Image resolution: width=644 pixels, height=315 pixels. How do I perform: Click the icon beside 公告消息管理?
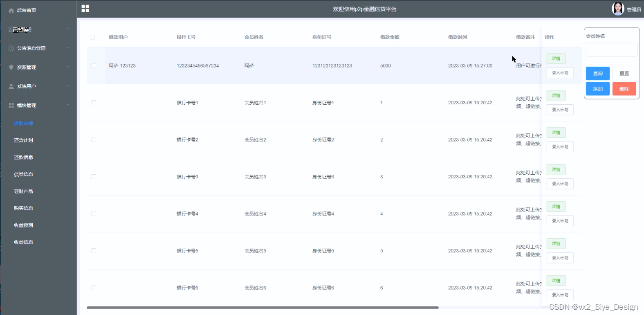(x=11, y=48)
